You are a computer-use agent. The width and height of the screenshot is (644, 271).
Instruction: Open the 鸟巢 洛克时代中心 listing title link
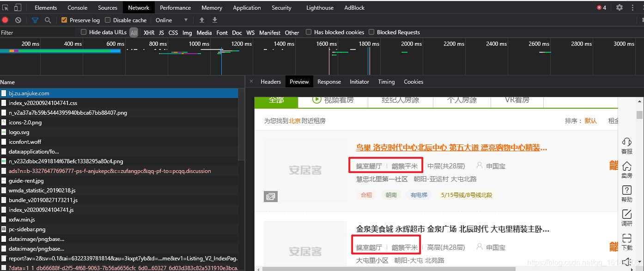pos(452,148)
